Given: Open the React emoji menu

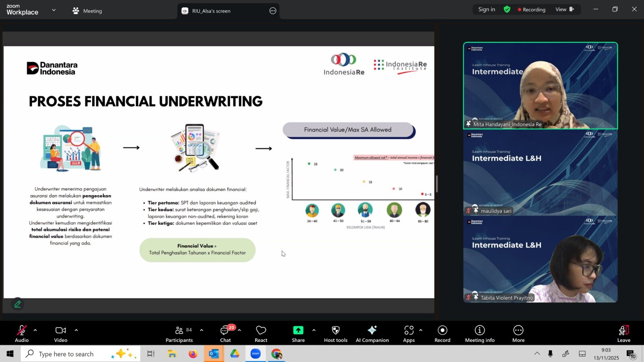Looking at the screenshot, I should pos(261,333).
